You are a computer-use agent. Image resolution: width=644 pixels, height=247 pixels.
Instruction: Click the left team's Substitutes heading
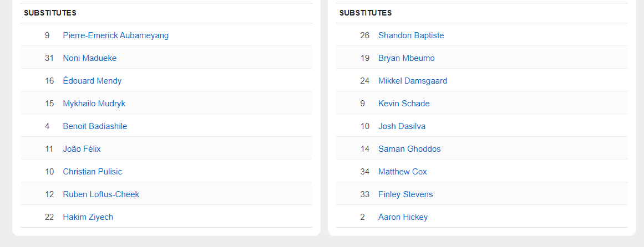pyautogui.click(x=50, y=13)
